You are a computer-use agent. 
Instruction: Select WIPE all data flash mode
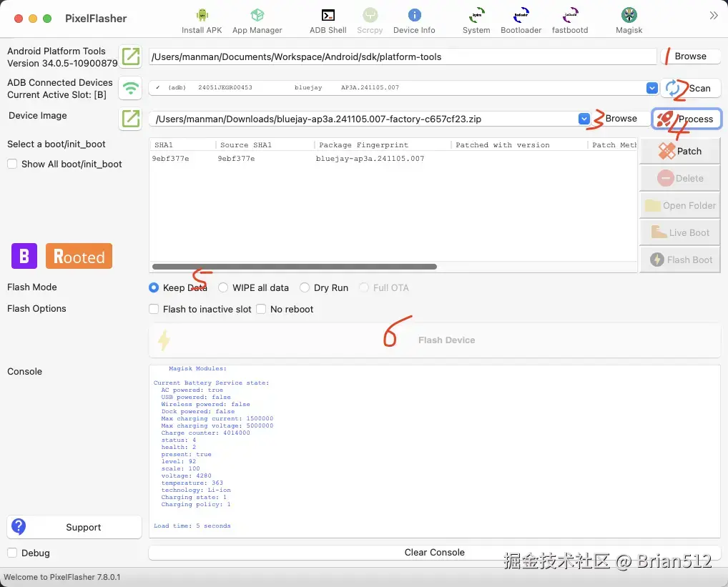(x=223, y=287)
